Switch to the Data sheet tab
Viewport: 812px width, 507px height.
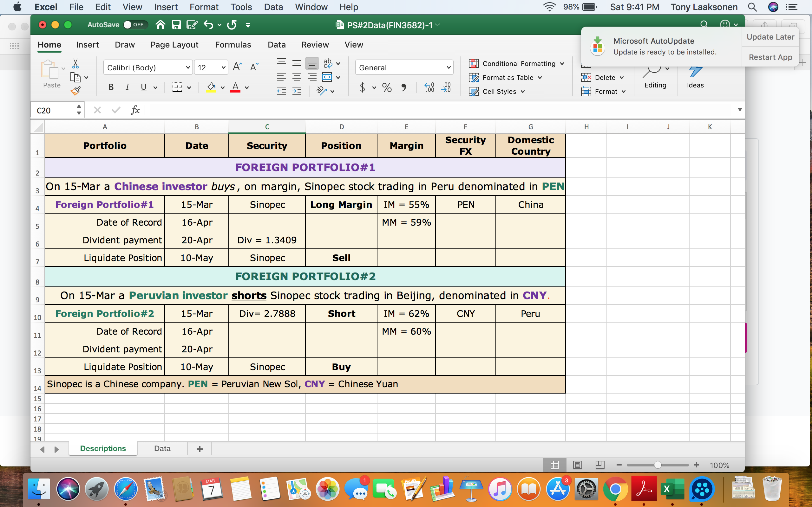162,448
